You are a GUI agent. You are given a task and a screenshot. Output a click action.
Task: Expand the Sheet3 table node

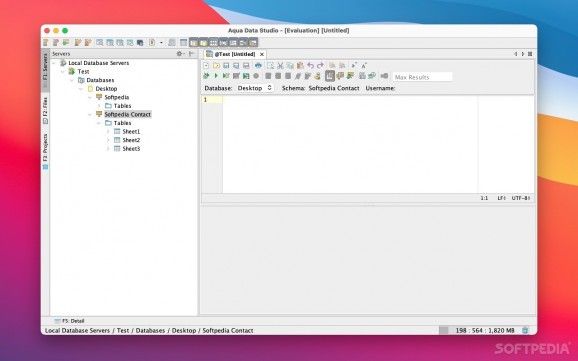108,149
